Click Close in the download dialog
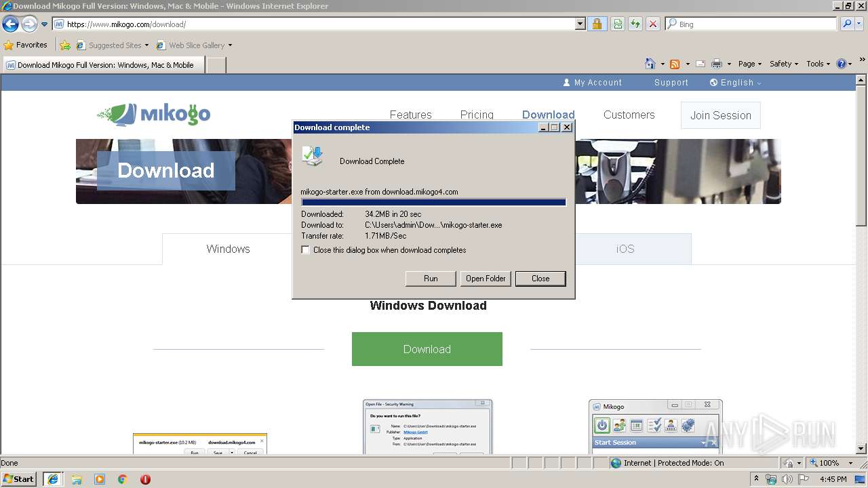Viewport: 868px width, 488px height. click(x=540, y=279)
